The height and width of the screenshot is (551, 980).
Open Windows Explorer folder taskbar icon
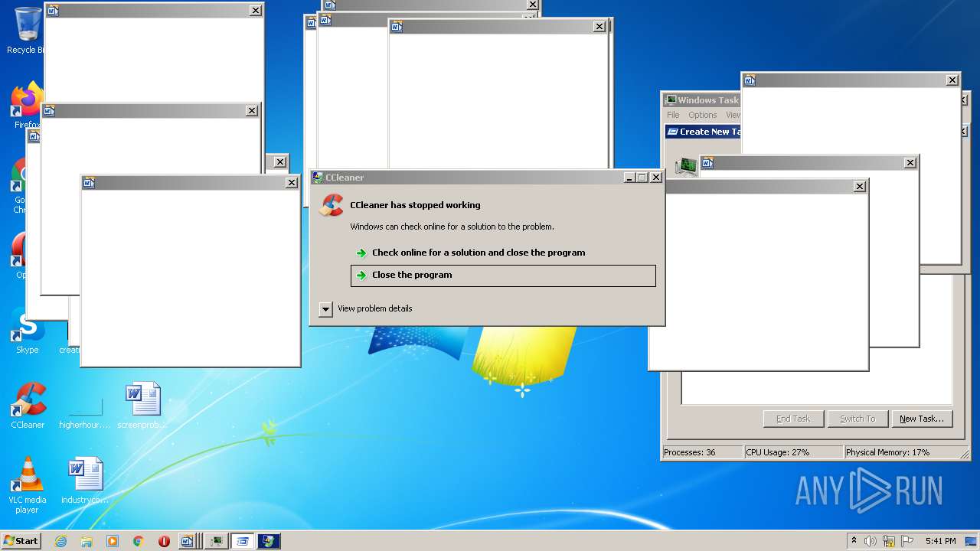pos(87,541)
